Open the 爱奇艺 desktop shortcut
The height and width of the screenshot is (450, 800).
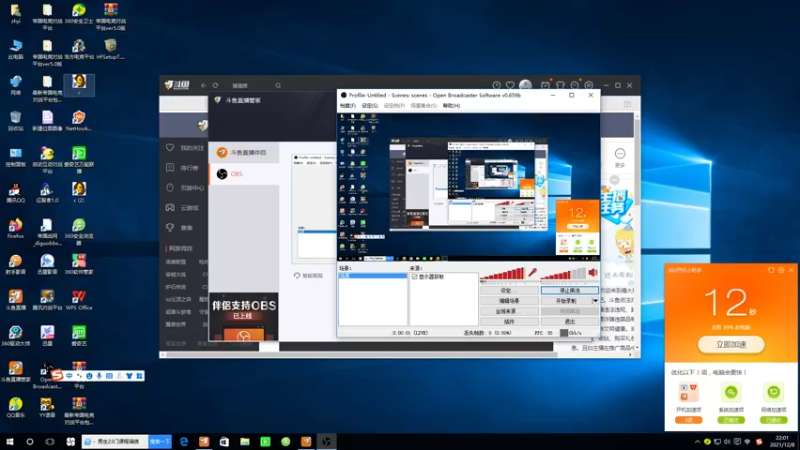coord(79,336)
